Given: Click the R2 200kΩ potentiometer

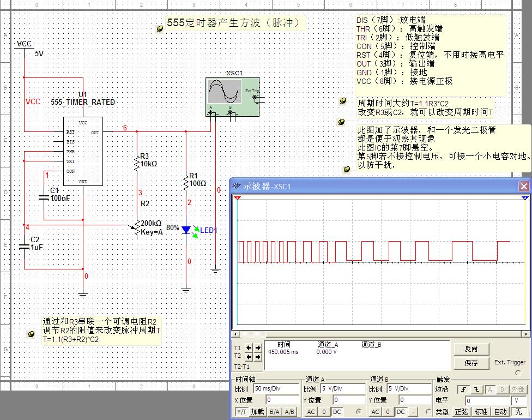Looking at the screenshot, I should pyautogui.click(x=137, y=230).
